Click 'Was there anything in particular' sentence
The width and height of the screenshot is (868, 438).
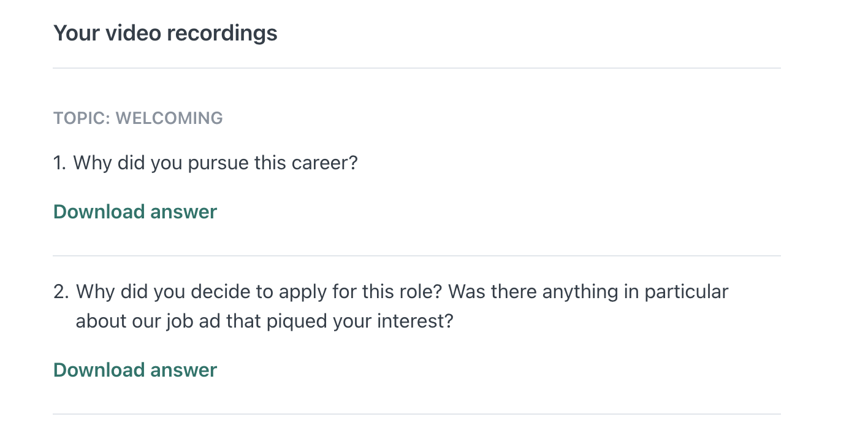click(588, 291)
